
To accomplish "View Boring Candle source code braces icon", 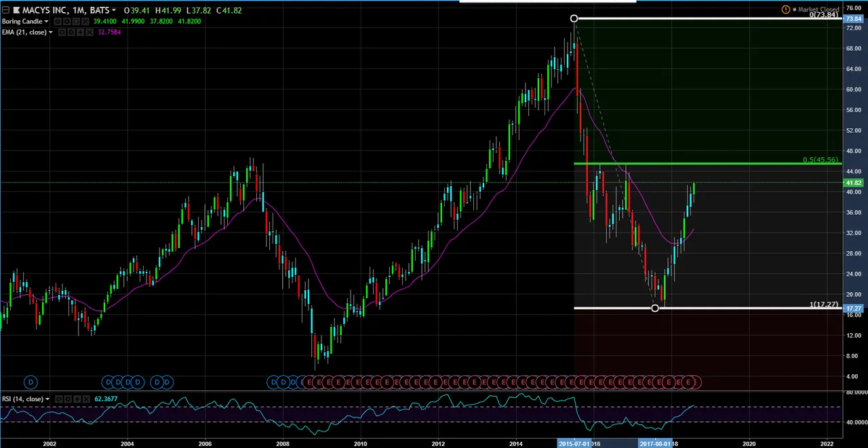I will [x=75, y=22].
